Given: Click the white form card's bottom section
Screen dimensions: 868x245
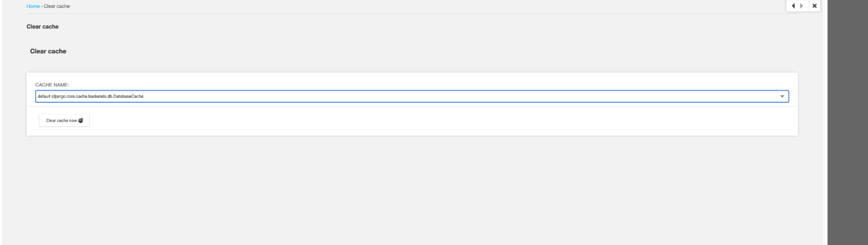Looking at the screenshot, I should pos(411,121).
